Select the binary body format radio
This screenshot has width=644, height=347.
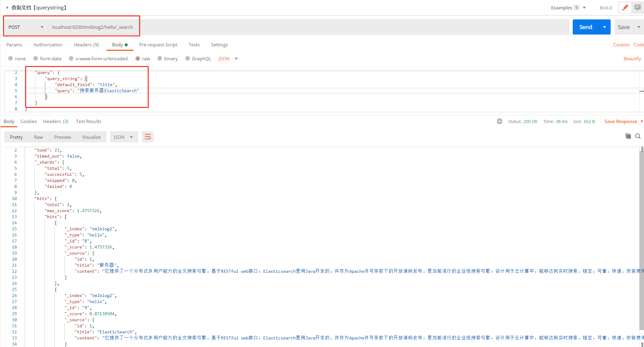160,58
